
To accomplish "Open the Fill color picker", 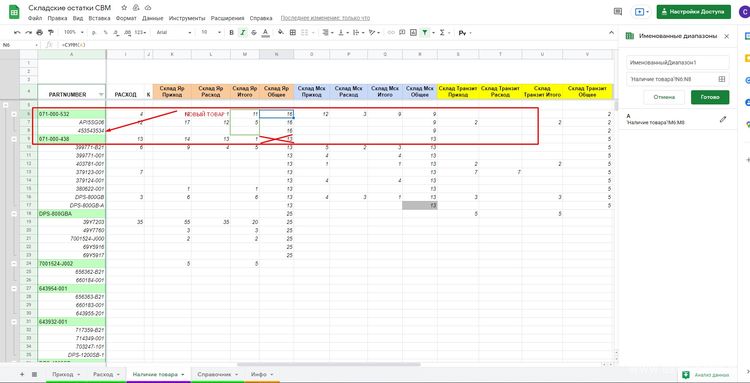I will 280,33.
